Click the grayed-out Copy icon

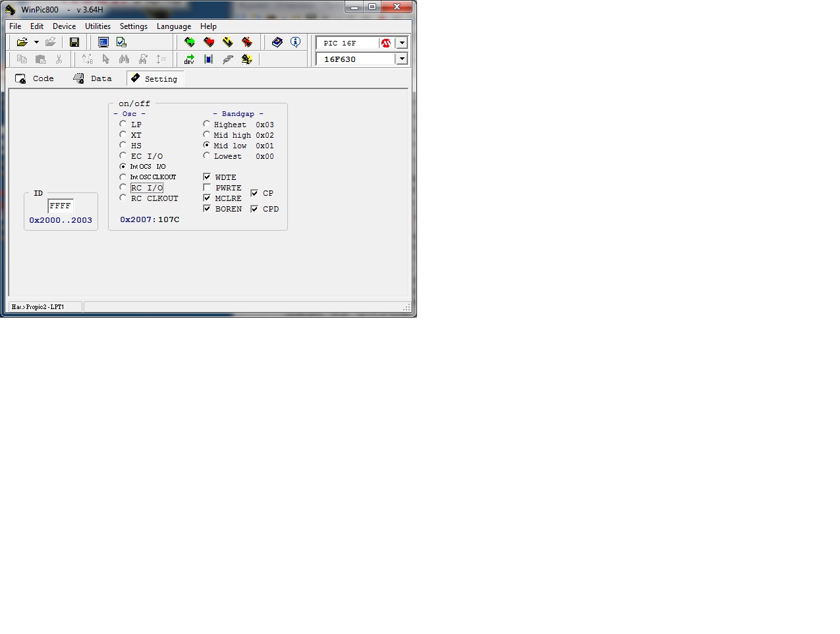point(22,59)
